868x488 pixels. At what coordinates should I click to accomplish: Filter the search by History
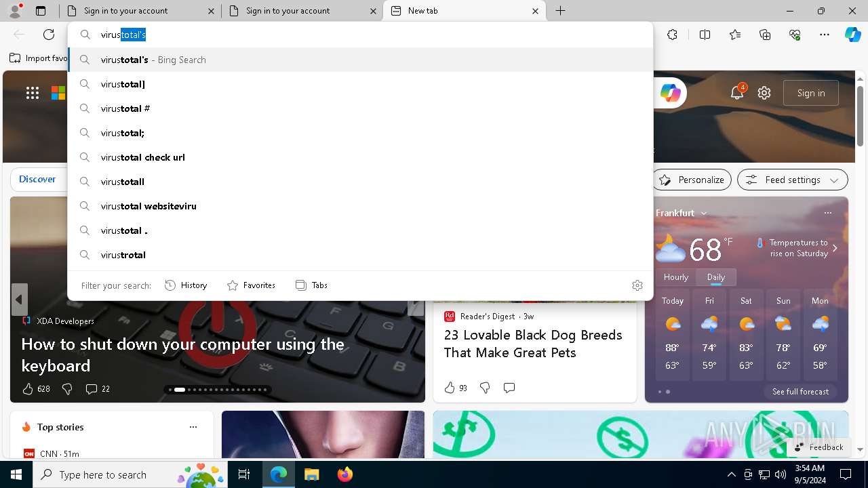tap(186, 285)
